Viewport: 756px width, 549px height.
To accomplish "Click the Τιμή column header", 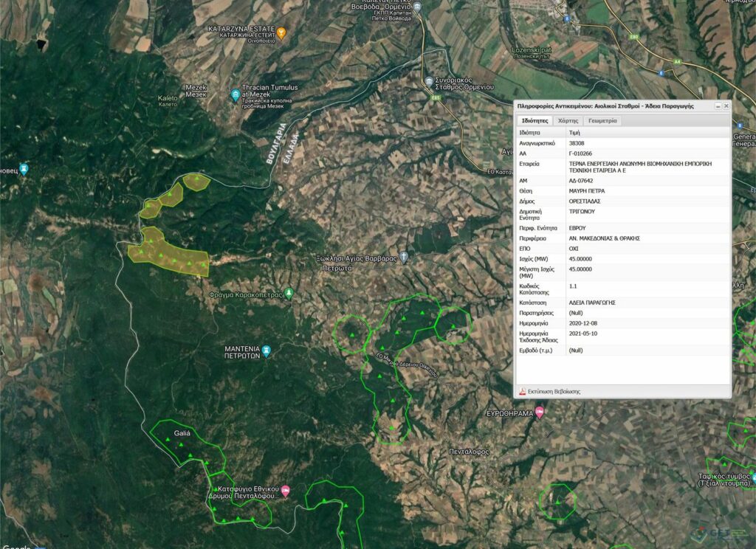I will (574, 132).
